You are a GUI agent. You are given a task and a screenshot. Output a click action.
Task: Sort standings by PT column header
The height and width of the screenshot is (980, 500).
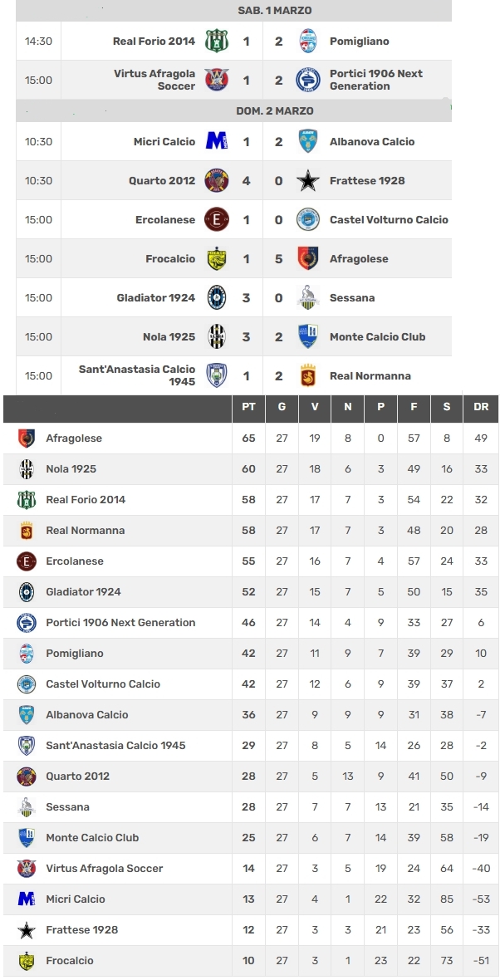pyautogui.click(x=248, y=407)
